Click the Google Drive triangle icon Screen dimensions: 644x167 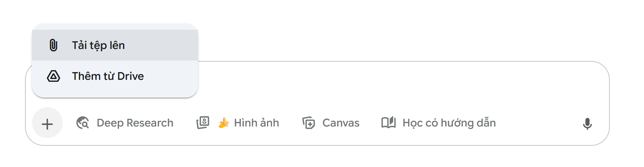click(x=53, y=76)
